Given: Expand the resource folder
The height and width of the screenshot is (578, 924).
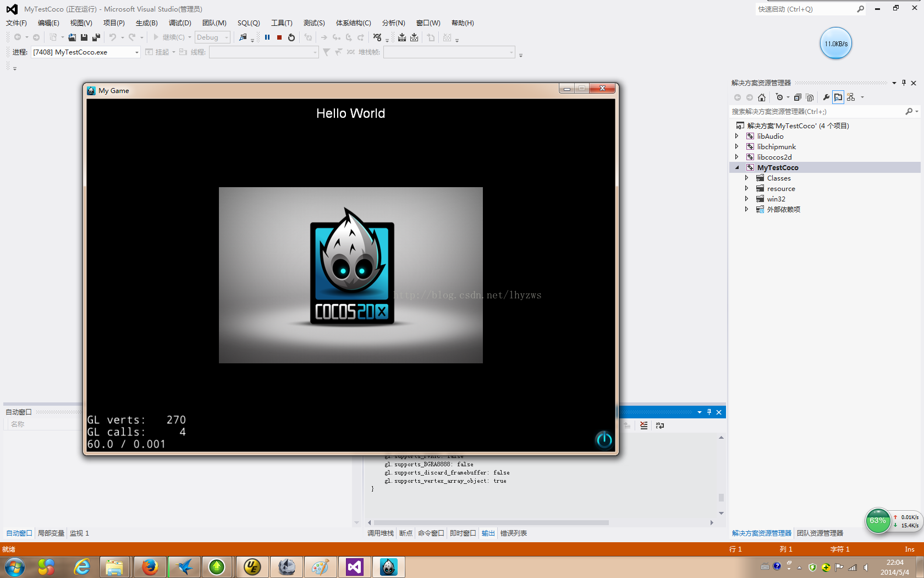Looking at the screenshot, I should coord(746,188).
